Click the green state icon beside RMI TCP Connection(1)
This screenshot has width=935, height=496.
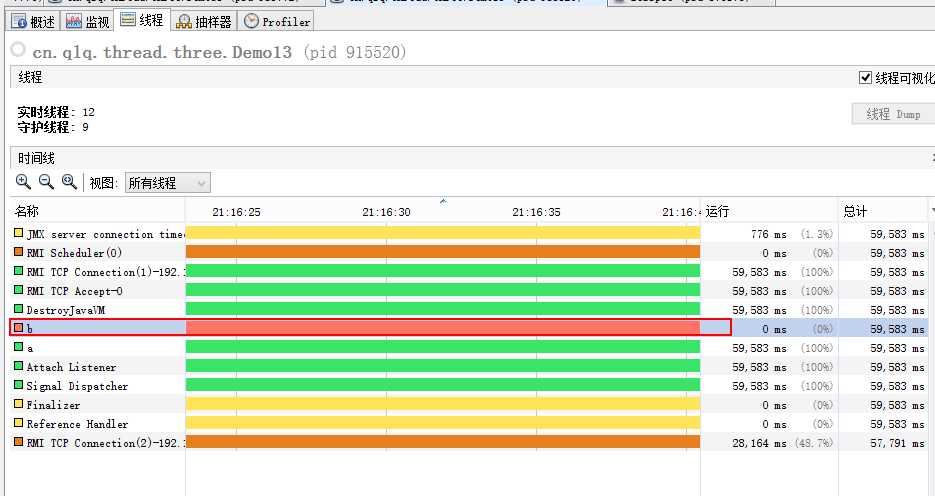click(18, 271)
